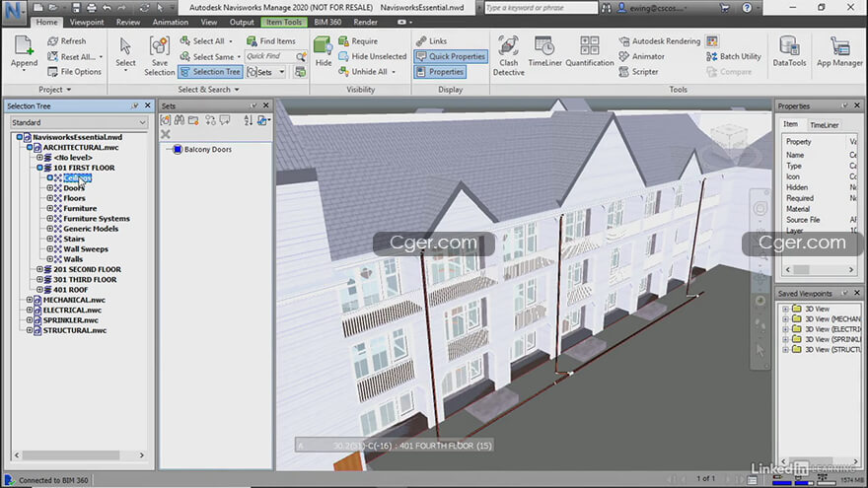
Task: Toggle the Selection Tree button
Action: pyautogui.click(x=210, y=72)
